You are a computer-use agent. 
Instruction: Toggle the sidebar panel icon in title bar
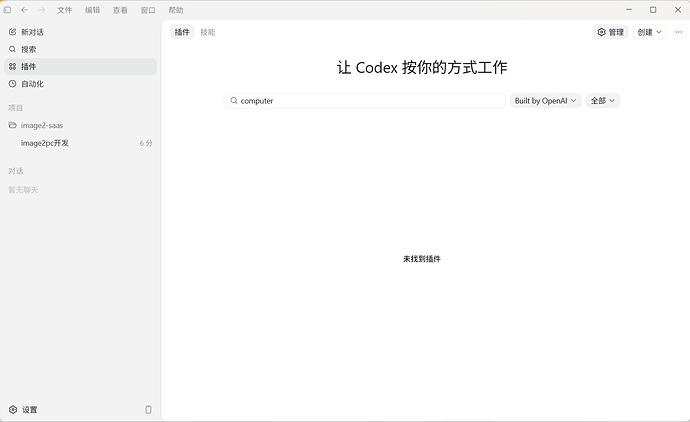coord(7,10)
